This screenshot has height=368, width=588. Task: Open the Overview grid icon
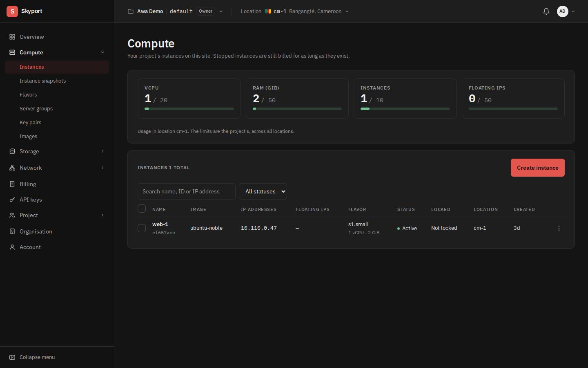pos(12,37)
